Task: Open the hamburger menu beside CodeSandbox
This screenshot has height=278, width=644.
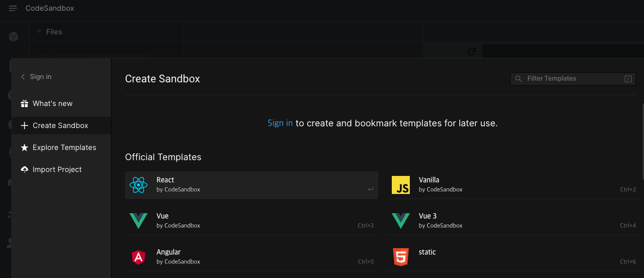Action: (13, 8)
